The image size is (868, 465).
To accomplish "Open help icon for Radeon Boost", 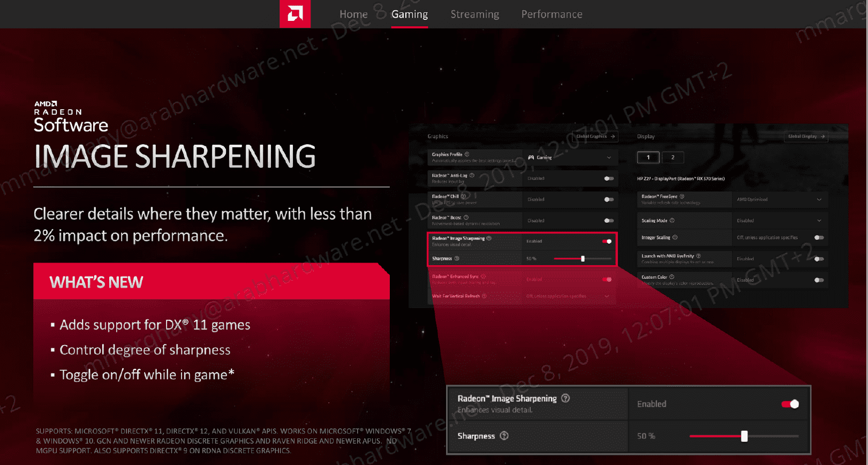I will [466, 217].
